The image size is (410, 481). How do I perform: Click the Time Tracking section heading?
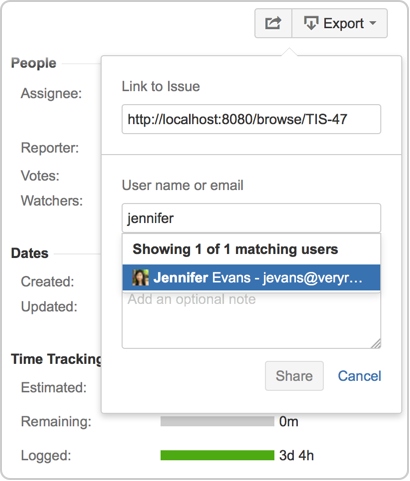(56, 359)
